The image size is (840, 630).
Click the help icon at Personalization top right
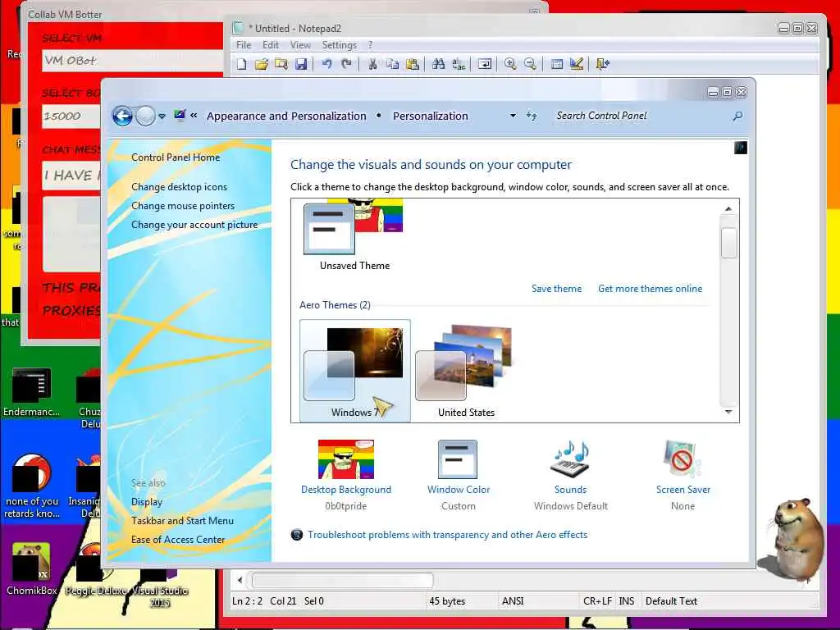(x=741, y=148)
